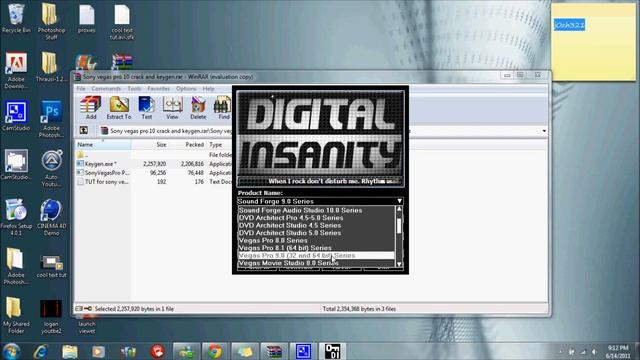Viewport: 640px width, 360px height.
Task: Switch to the Sticky Notes taskbar button
Action: tap(244, 351)
